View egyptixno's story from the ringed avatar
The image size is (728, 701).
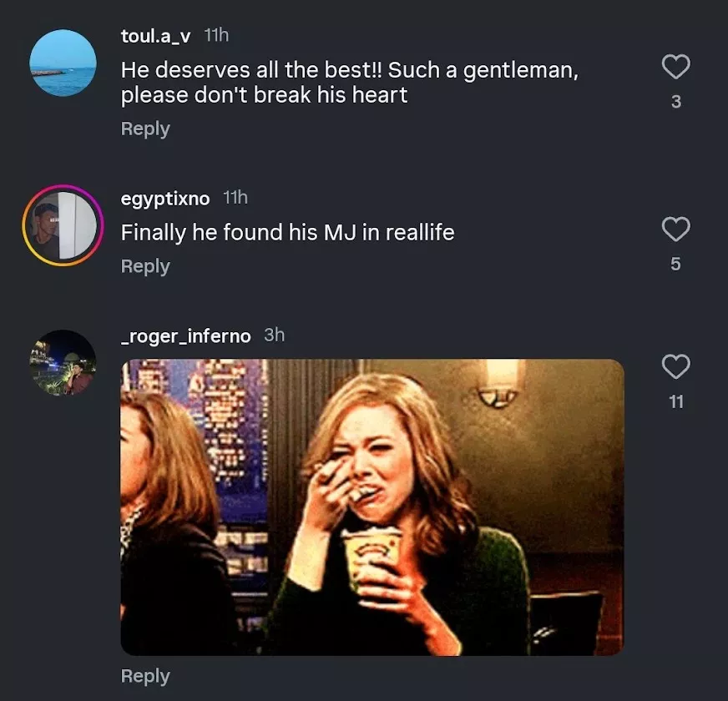click(63, 225)
